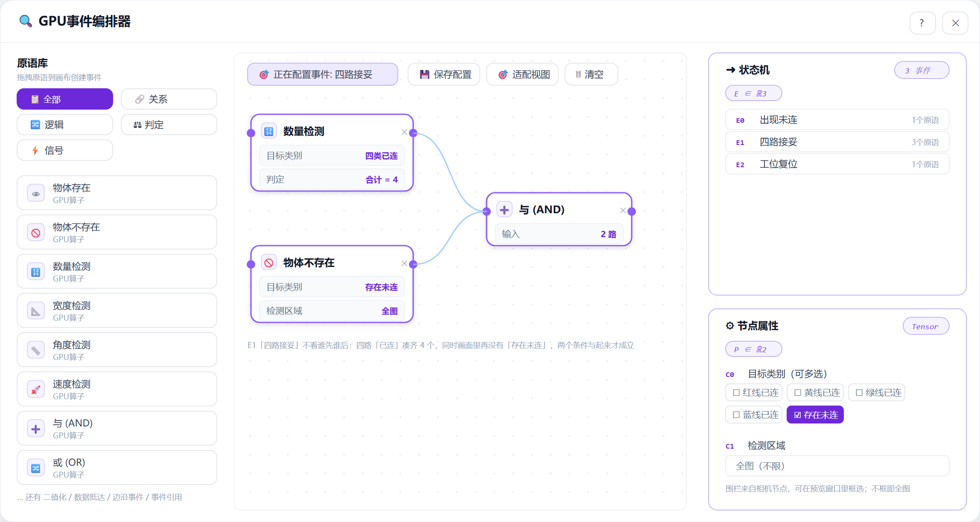
Task: Select event E1 四路接妥 in state machine
Action: point(837,142)
